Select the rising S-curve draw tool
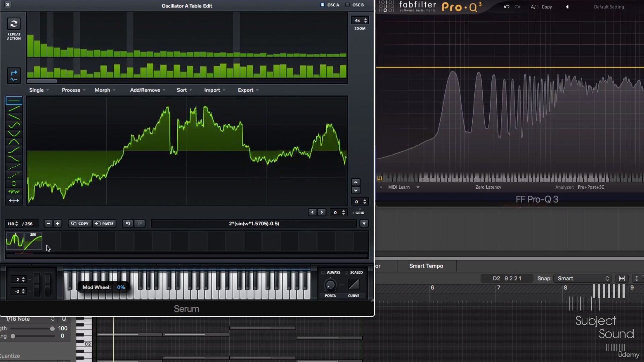 (x=14, y=150)
